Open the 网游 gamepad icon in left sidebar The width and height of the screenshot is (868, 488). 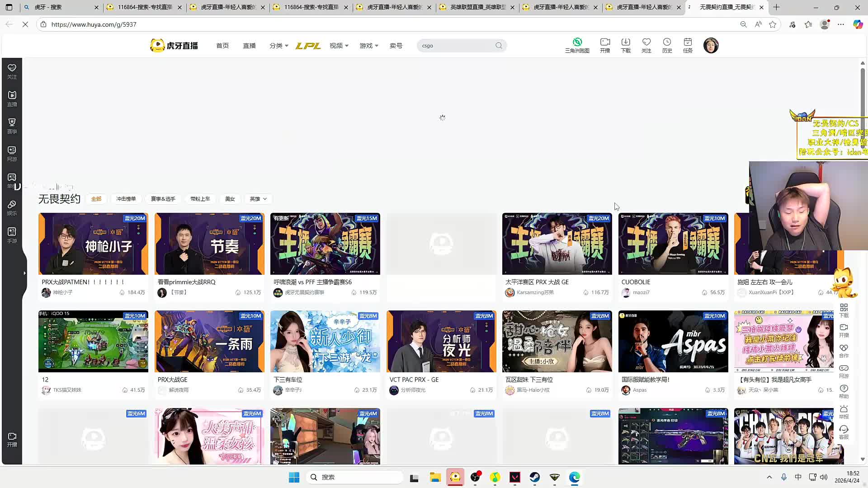[12, 150]
